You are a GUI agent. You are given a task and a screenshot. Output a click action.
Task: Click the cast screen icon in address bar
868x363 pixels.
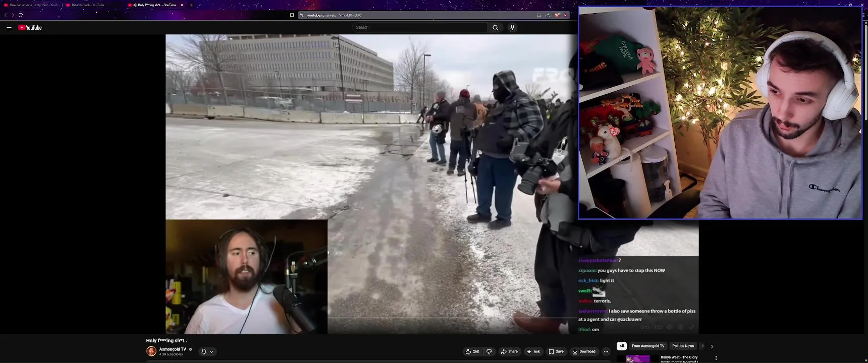539,15
